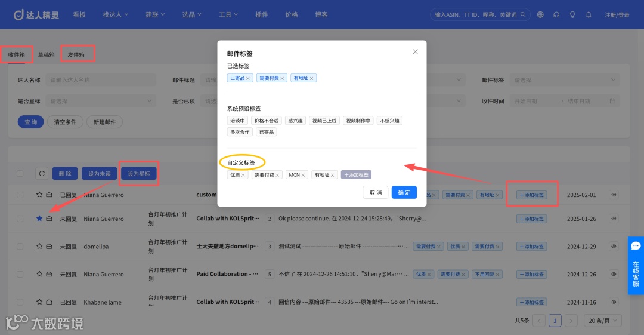
Task: Remove 不用回复 tag in 2024-12-26 row
Action: [x=497, y=275]
